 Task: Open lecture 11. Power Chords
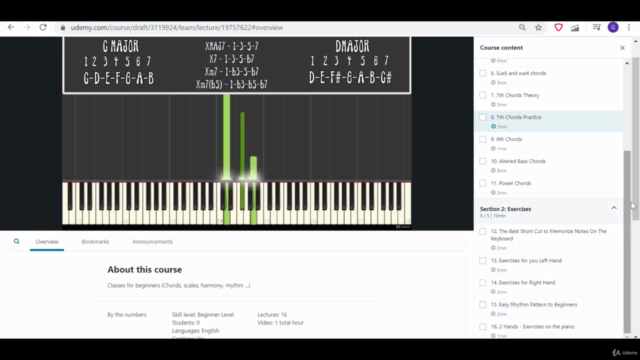click(511, 183)
